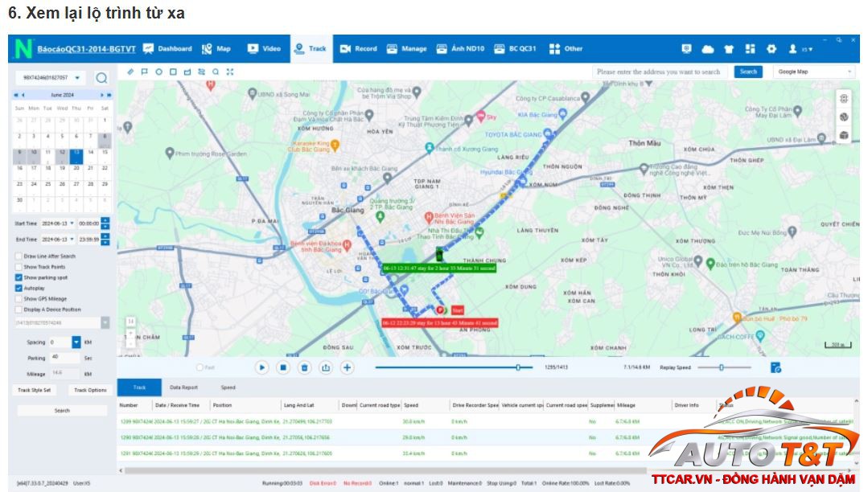Open the Google Map type dropdown
The width and height of the screenshot is (868, 492).
pyautogui.click(x=814, y=72)
